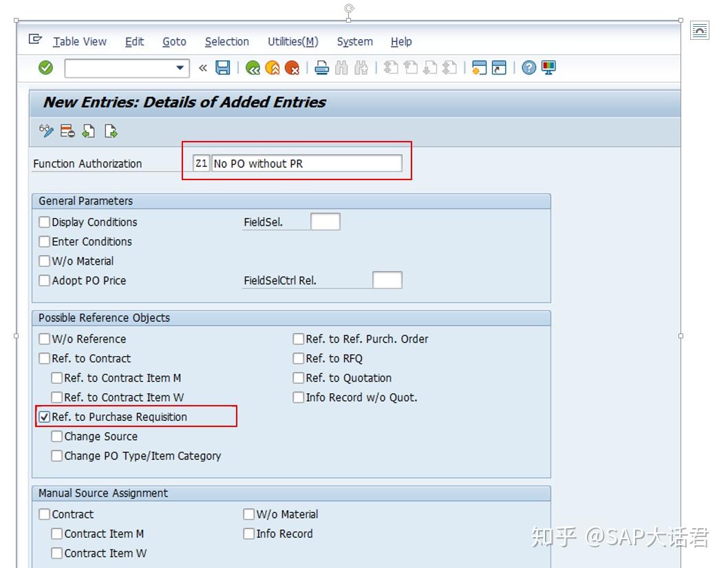Click the Print icon
This screenshot has width=728, height=568.
coord(321,68)
